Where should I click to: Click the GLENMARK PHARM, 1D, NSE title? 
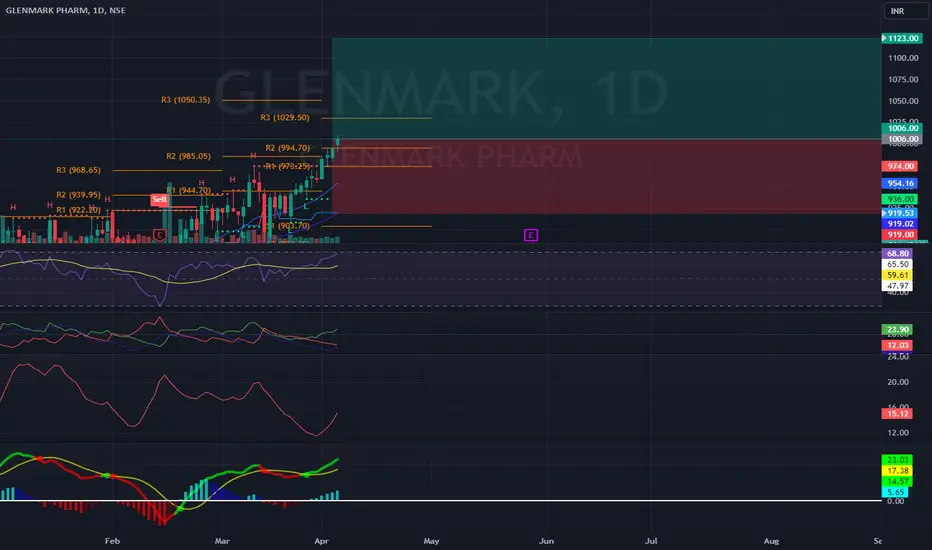point(65,10)
